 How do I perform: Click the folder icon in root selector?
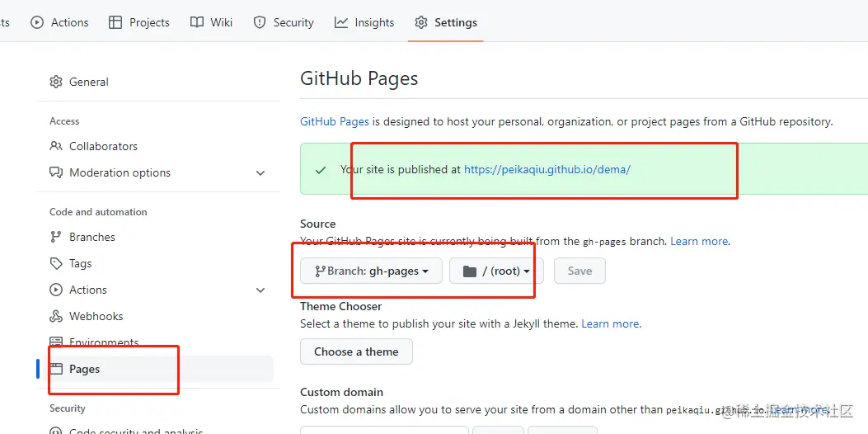click(x=469, y=271)
